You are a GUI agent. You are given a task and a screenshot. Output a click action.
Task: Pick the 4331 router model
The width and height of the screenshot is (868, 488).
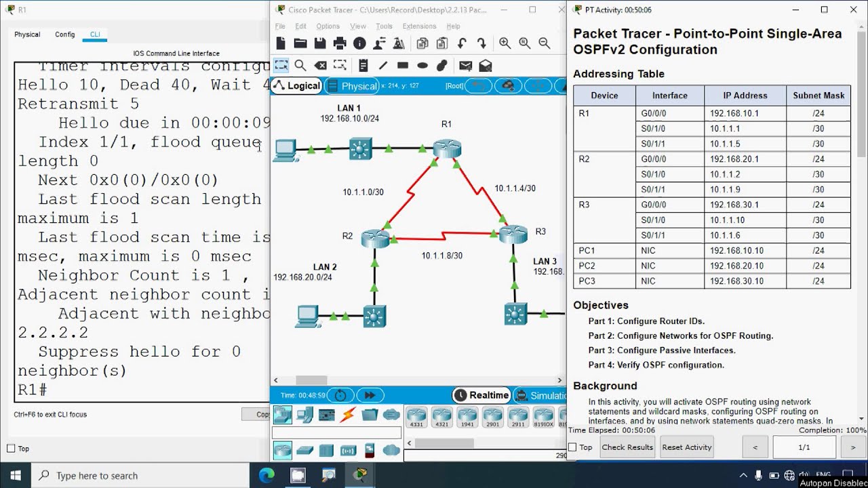[416, 417]
